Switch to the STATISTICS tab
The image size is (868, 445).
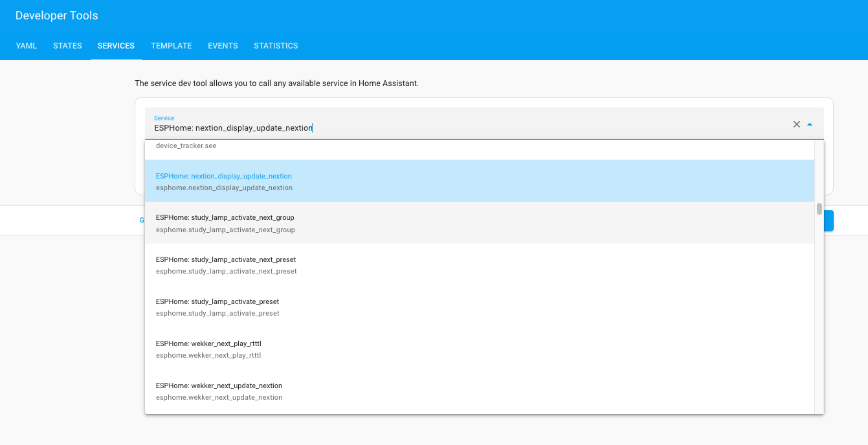(276, 45)
